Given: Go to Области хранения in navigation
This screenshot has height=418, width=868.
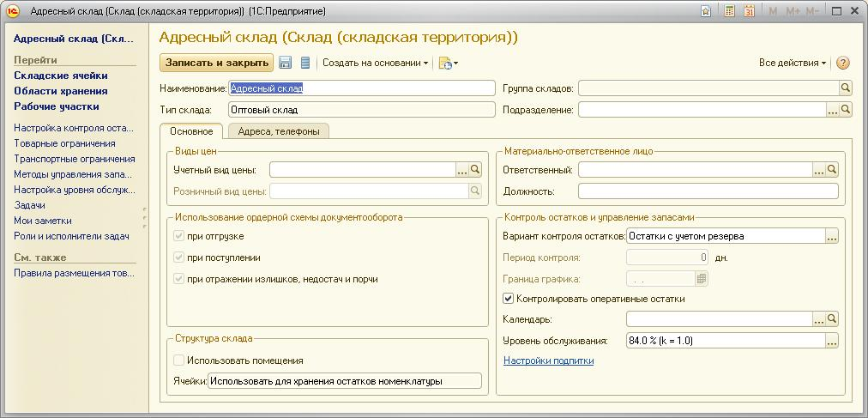Looking at the screenshot, I should click(61, 91).
